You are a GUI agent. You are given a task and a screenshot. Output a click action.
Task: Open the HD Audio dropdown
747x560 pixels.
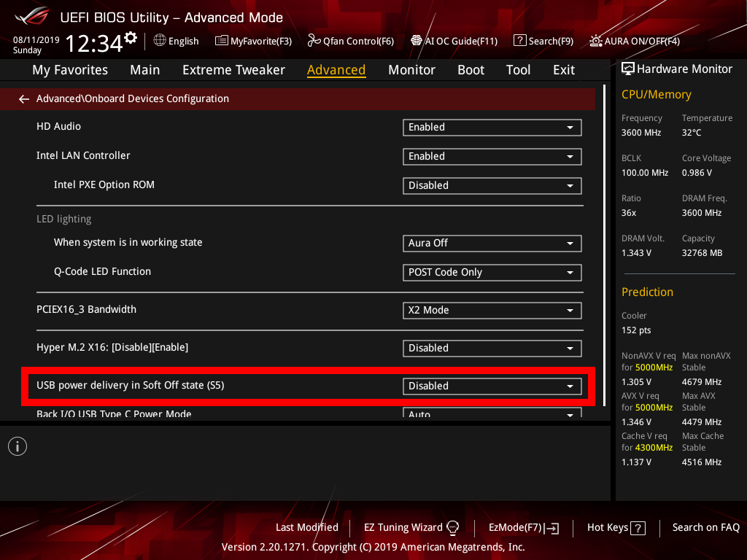click(492, 128)
